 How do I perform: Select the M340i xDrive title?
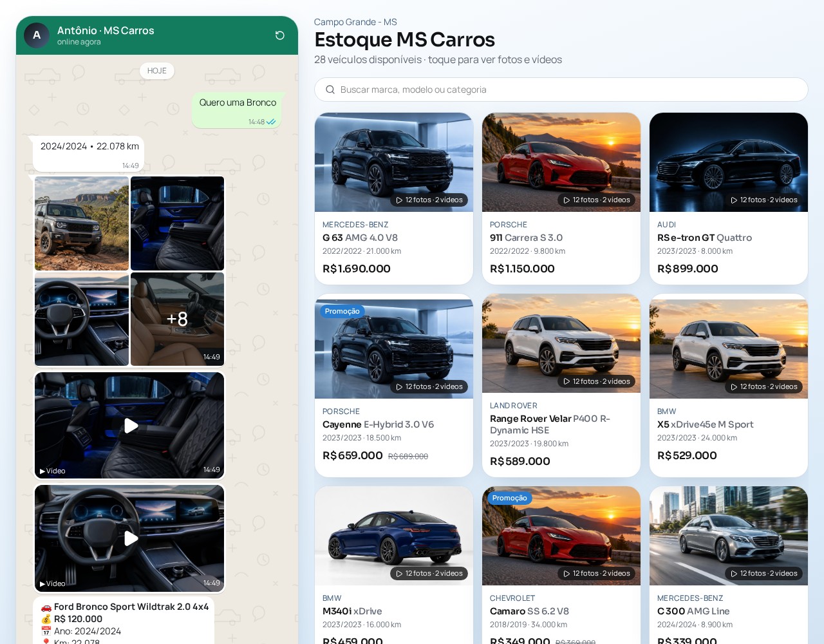coord(352,611)
